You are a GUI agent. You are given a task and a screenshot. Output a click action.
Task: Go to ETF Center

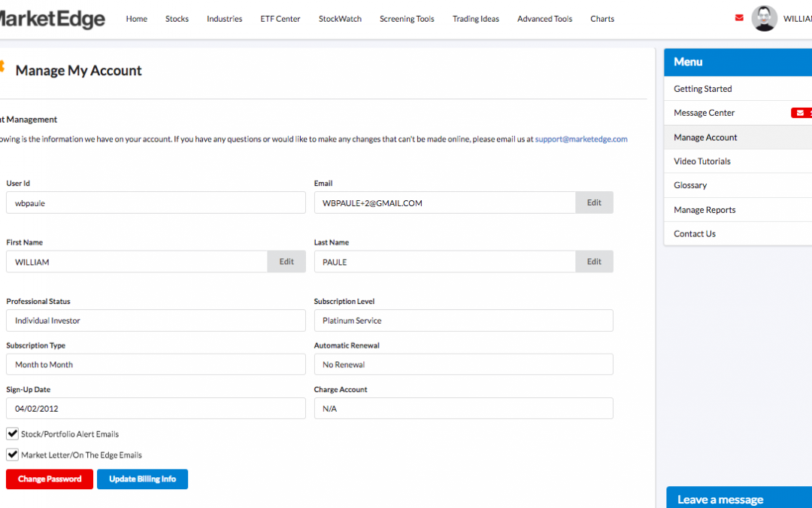280,19
